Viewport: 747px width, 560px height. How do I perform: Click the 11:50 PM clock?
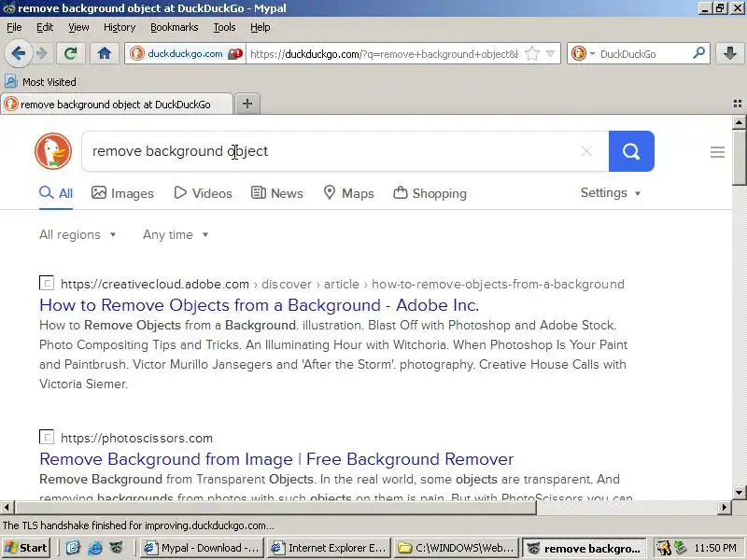point(715,549)
